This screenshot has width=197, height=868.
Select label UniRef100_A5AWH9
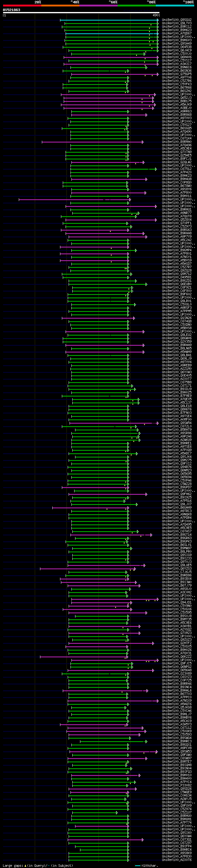click(177, 352)
